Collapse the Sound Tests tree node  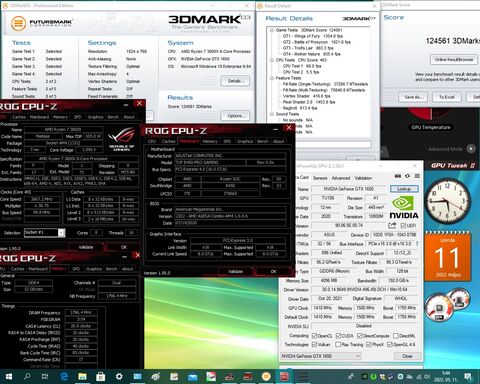[x=272, y=114]
